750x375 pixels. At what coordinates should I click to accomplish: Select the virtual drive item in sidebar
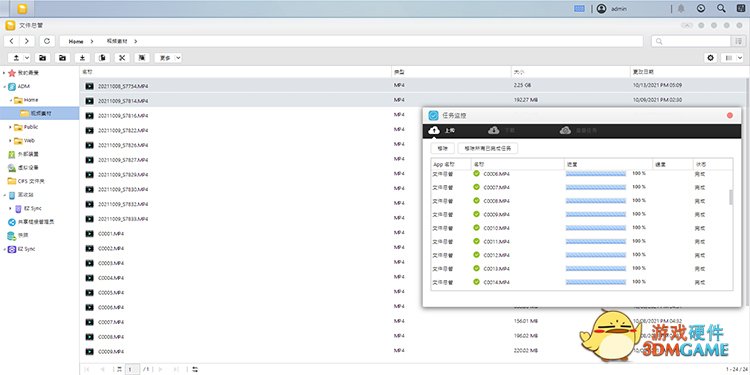coord(23,168)
